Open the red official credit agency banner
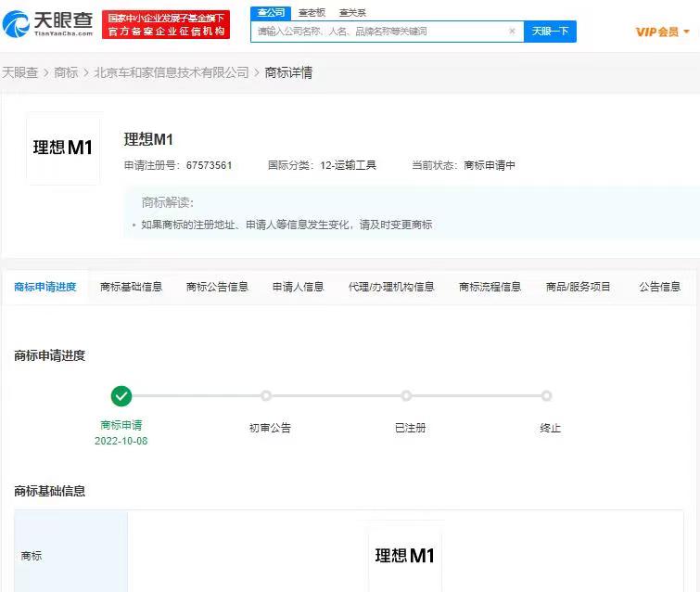Screen dimensions: 700x592 tap(166, 24)
